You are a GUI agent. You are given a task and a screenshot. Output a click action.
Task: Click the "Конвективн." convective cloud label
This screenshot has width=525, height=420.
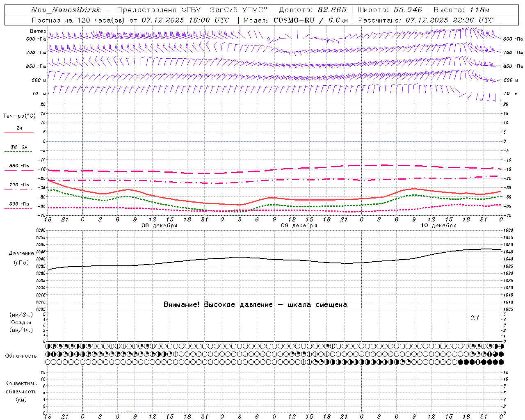(x=21, y=383)
